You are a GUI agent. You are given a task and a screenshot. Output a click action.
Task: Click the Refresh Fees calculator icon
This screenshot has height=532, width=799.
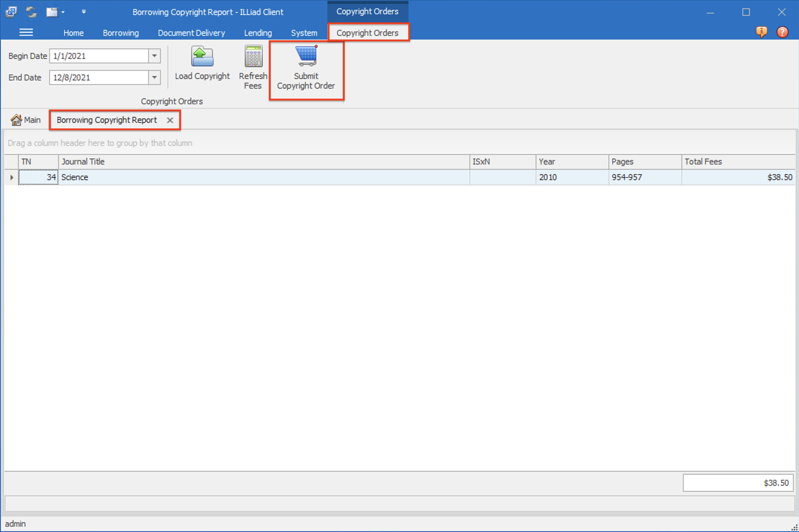253,56
